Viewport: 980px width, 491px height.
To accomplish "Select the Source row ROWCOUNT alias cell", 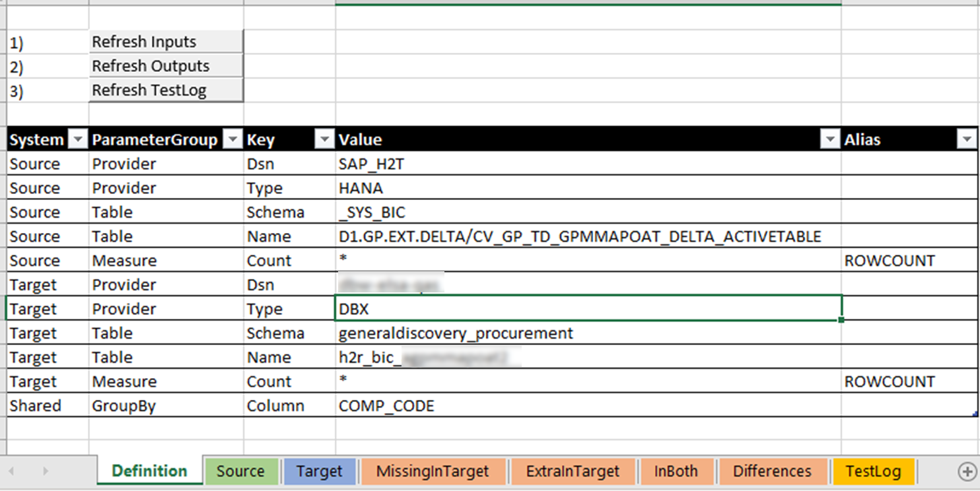I will coord(909,261).
